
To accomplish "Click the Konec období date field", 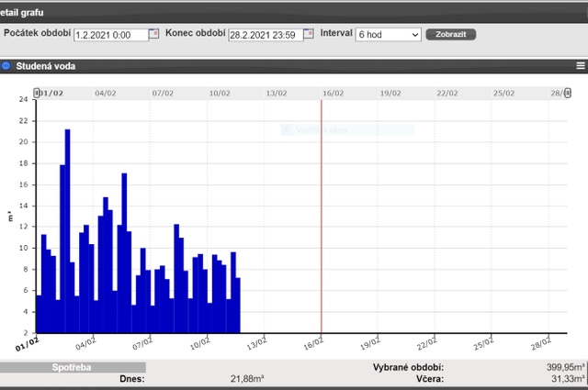I will [x=265, y=34].
